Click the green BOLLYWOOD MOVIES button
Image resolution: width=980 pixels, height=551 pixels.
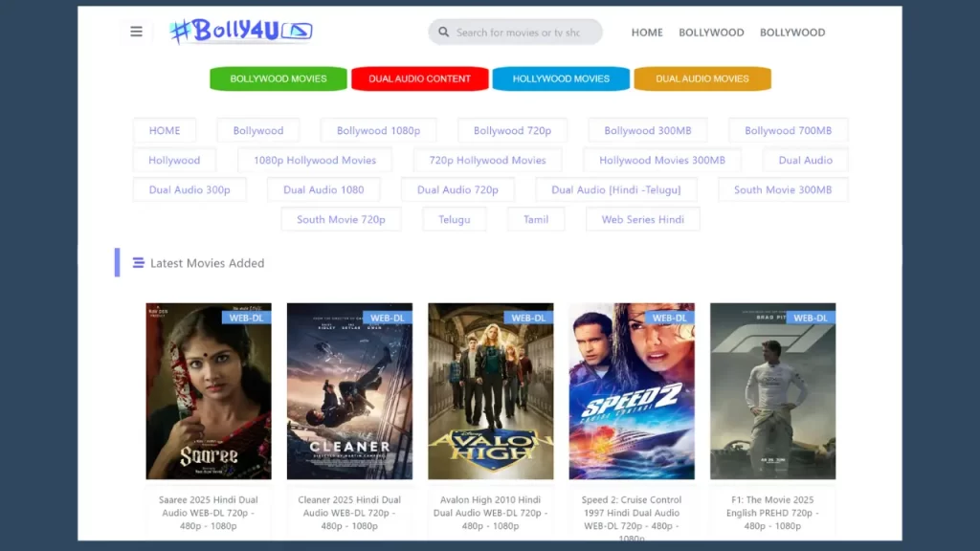coord(278,78)
